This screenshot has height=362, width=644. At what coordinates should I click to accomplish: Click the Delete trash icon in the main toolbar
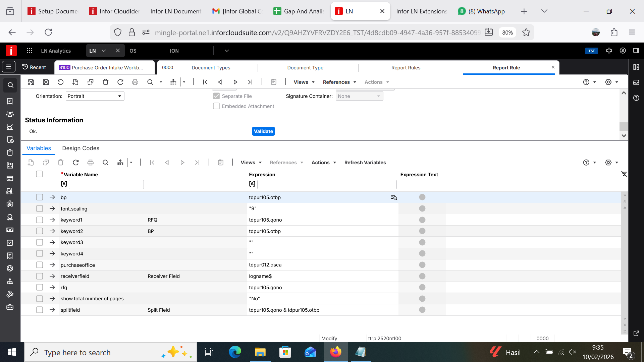[x=105, y=82]
